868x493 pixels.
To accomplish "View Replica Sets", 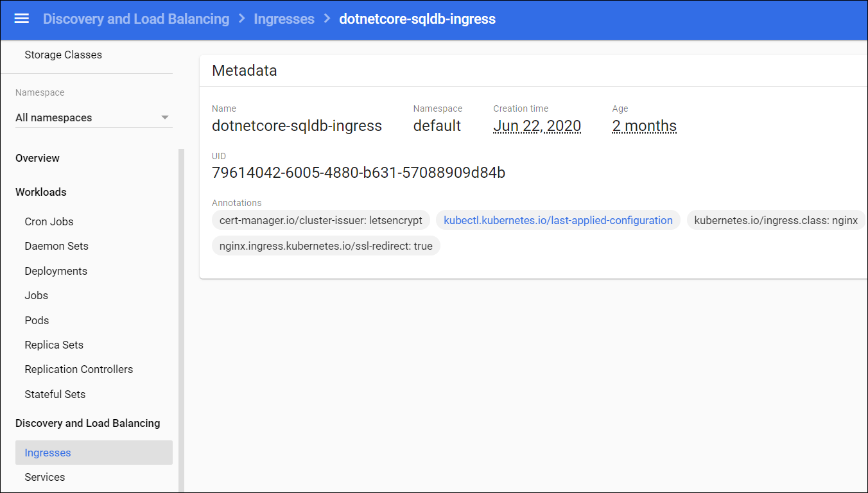I will pos(54,345).
